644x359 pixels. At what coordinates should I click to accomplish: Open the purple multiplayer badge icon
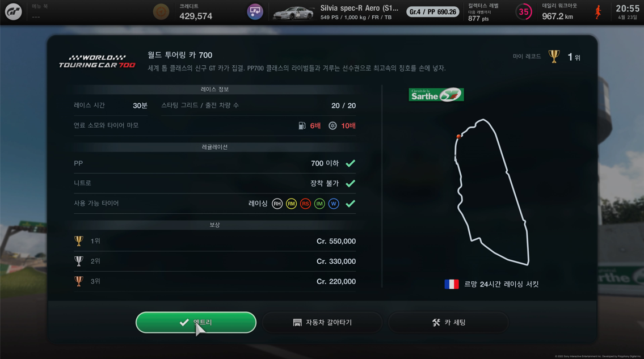(x=255, y=11)
